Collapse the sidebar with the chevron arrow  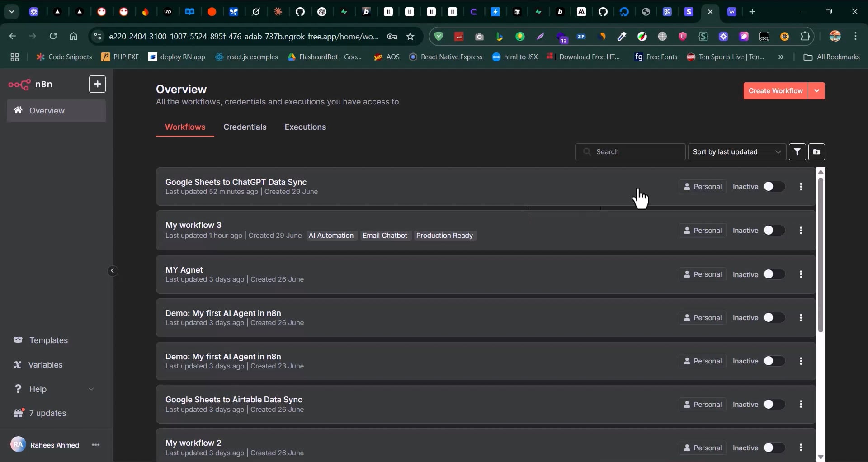(x=113, y=271)
